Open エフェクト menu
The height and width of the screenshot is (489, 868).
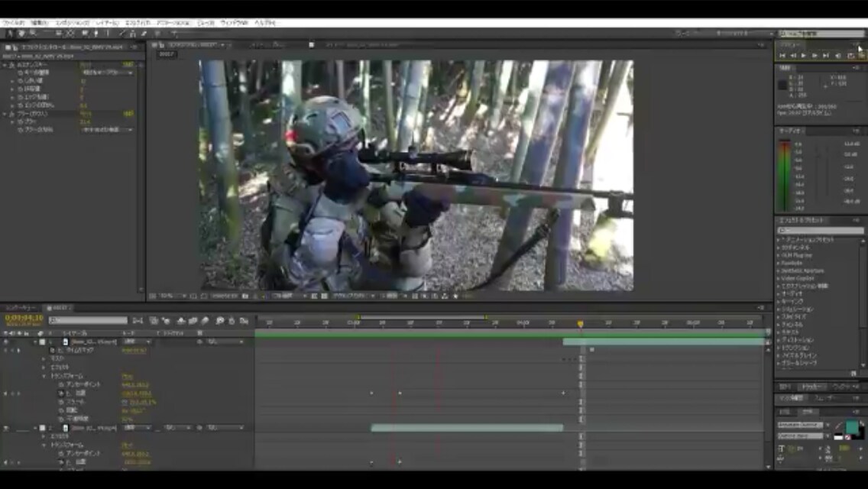point(138,23)
